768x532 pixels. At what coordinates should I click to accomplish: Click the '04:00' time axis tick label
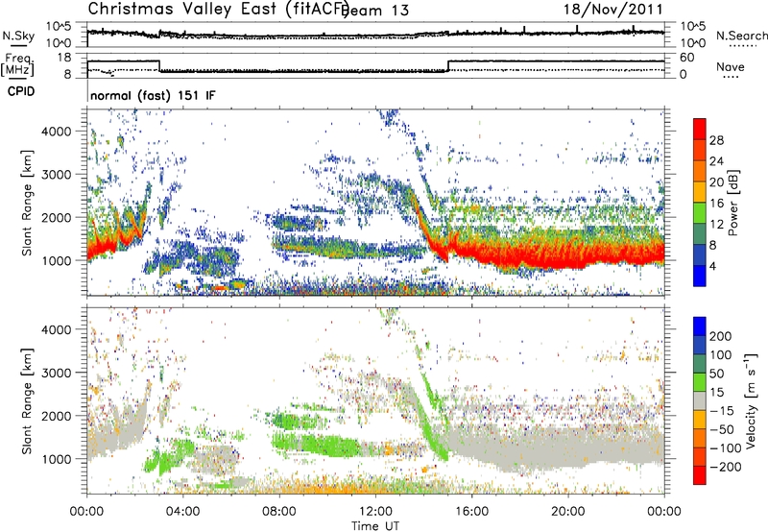click(183, 512)
